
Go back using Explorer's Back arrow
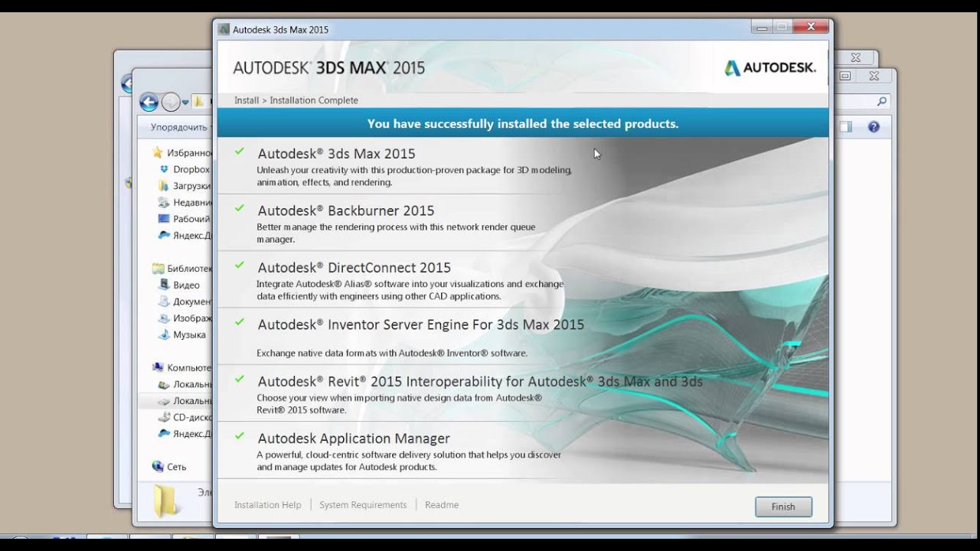pyautogui.click(x=149, y=102)
